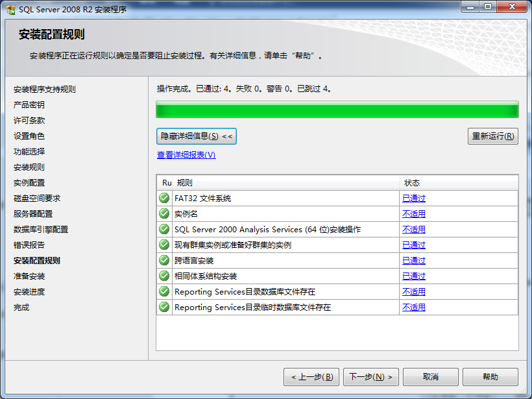The height and width of the screenshot is (399, 532).
Task: Click Reporting Services目录数据库文件存在 rule name
Action: point(245,292)
